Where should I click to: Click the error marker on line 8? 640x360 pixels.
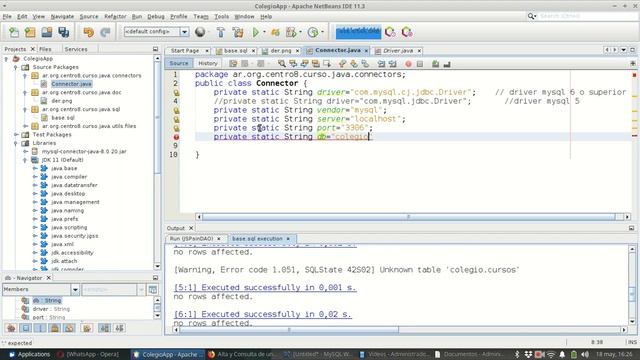click(176, 137)
